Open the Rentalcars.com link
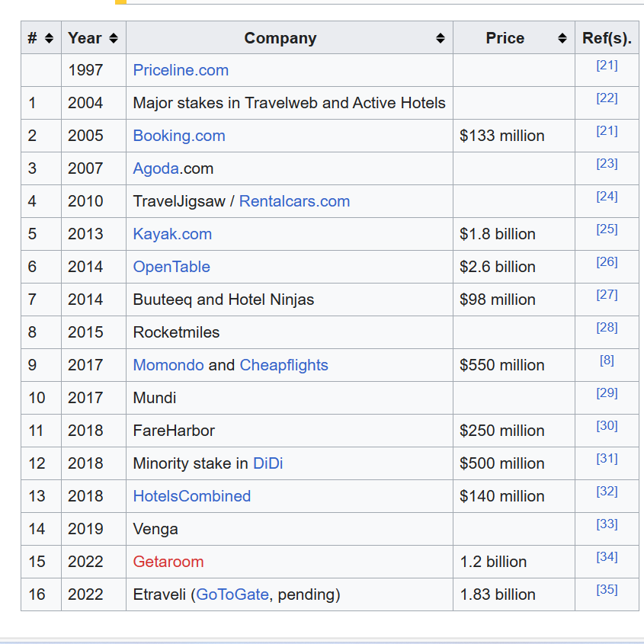Viewport: 644px width, 644px height. pos(294,201)
